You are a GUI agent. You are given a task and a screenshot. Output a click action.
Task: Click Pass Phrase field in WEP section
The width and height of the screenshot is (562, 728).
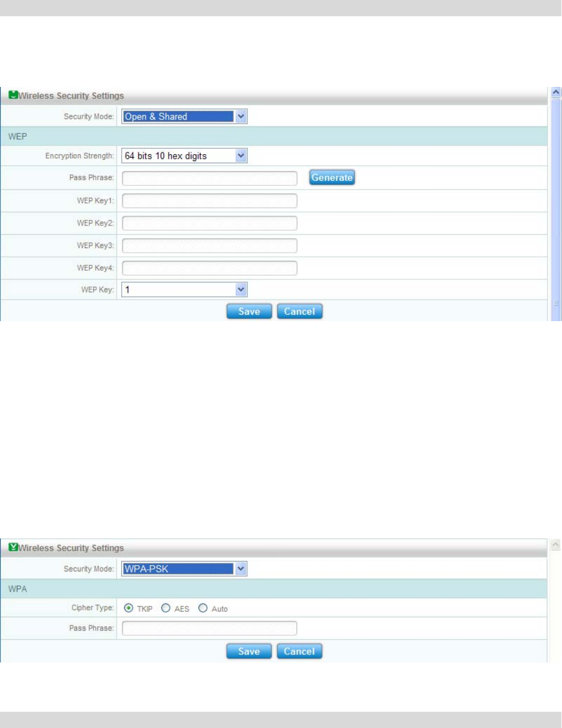pos(209,178)
